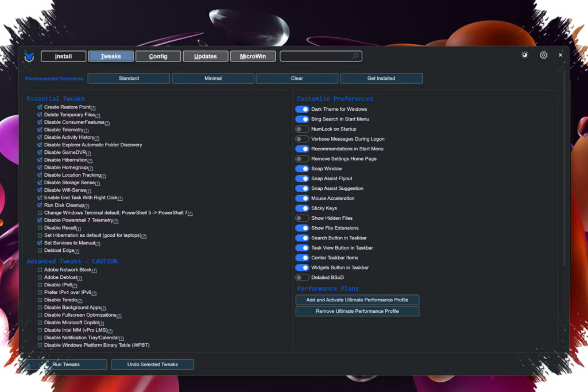
Task: Open help tooltip for Debloat Edge
Action: pos(76,251)
